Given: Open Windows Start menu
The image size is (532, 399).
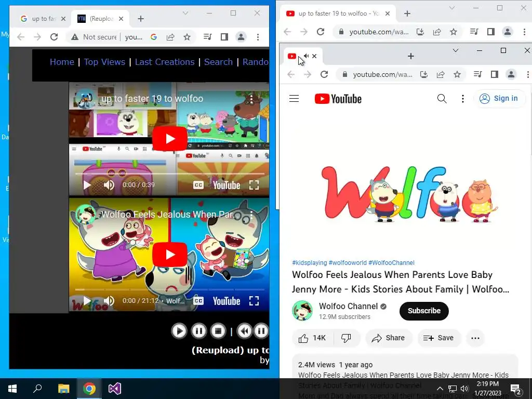Looking at the screenshot, I should [12, 389].
